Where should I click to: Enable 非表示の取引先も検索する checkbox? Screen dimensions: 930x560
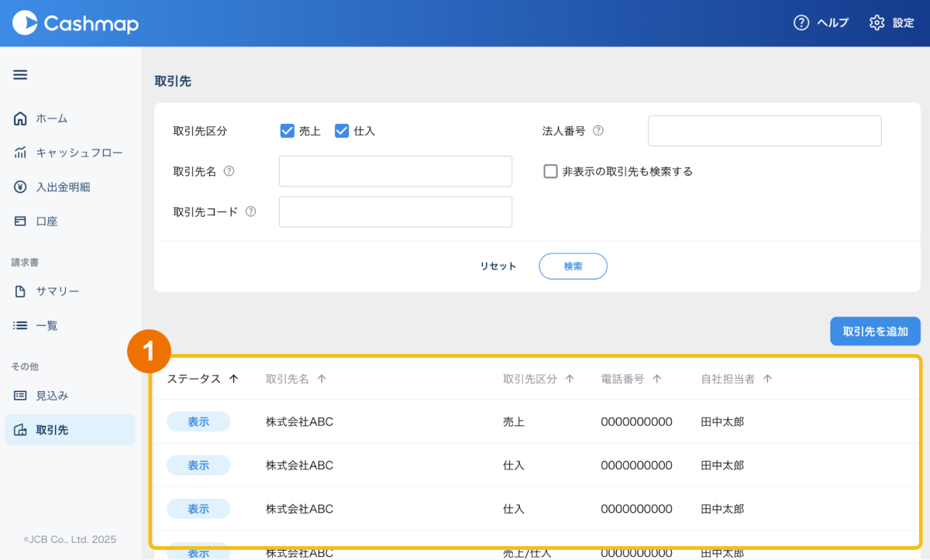(550, 171)
